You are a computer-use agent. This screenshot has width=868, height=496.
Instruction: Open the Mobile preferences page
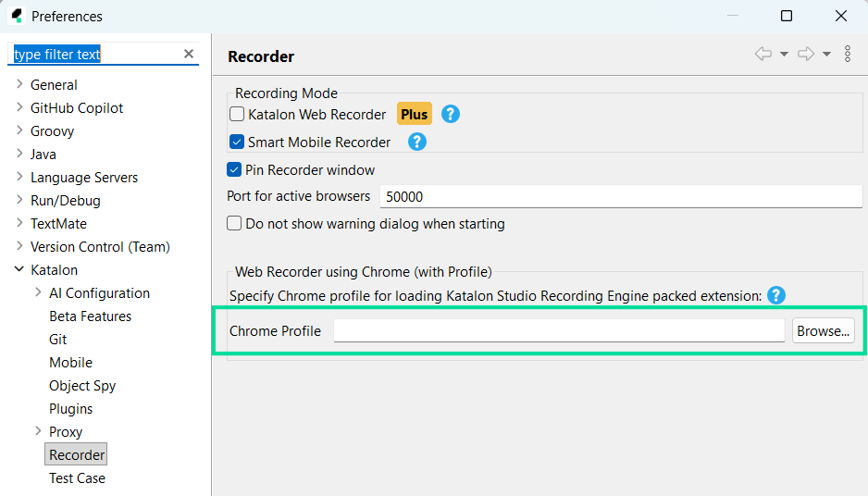71,363
